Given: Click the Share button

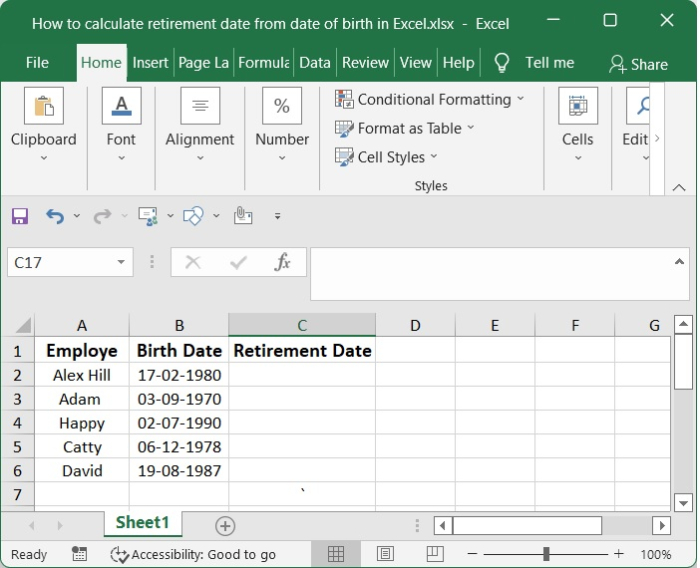Looking at the screenshot, I should pyautogui.click(x=638, y=64).
